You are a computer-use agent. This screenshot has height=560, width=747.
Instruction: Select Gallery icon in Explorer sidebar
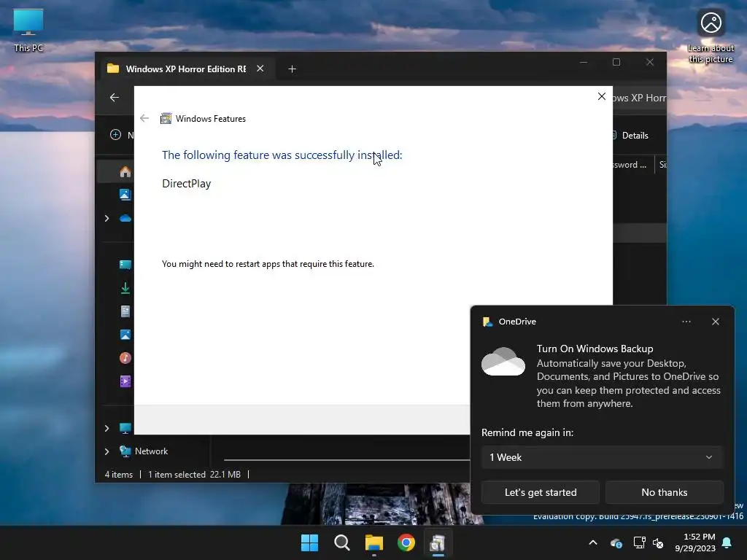click(x=125, y=194)
